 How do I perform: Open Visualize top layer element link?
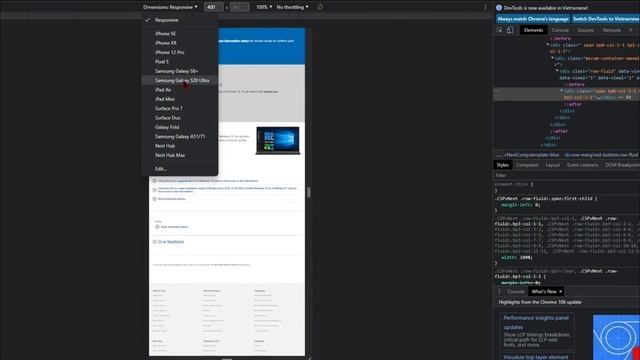click(536, 357)
